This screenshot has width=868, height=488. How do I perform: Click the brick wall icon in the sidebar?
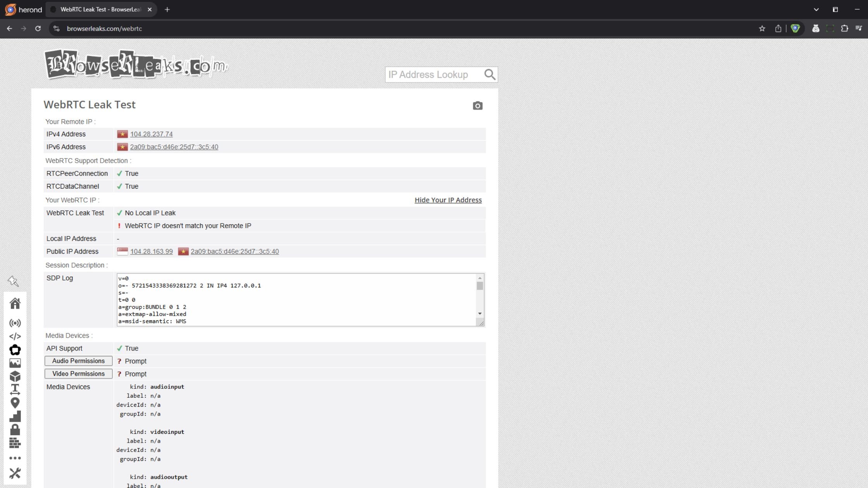(x=15, y=443)
